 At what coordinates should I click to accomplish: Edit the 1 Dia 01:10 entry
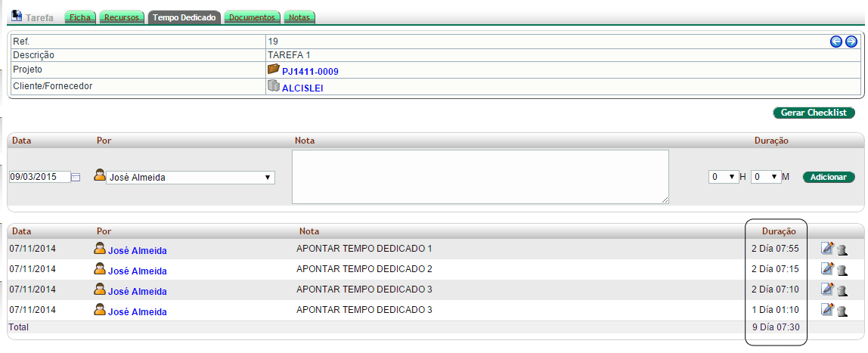pyautogui.click(x=827, y=309)
